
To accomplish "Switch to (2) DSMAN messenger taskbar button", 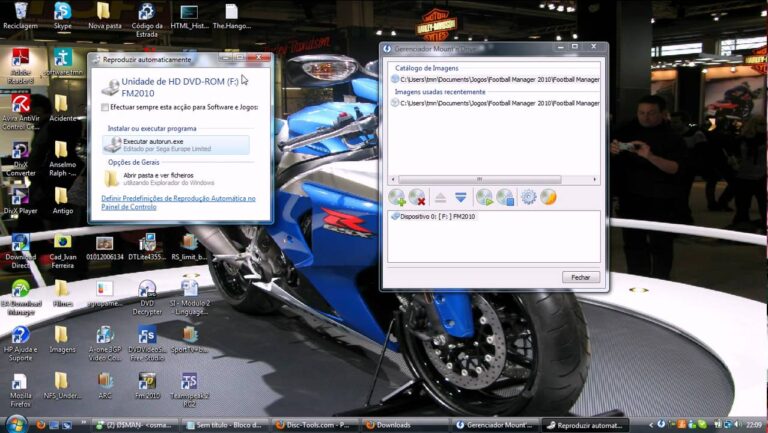I will click(135, 425).
